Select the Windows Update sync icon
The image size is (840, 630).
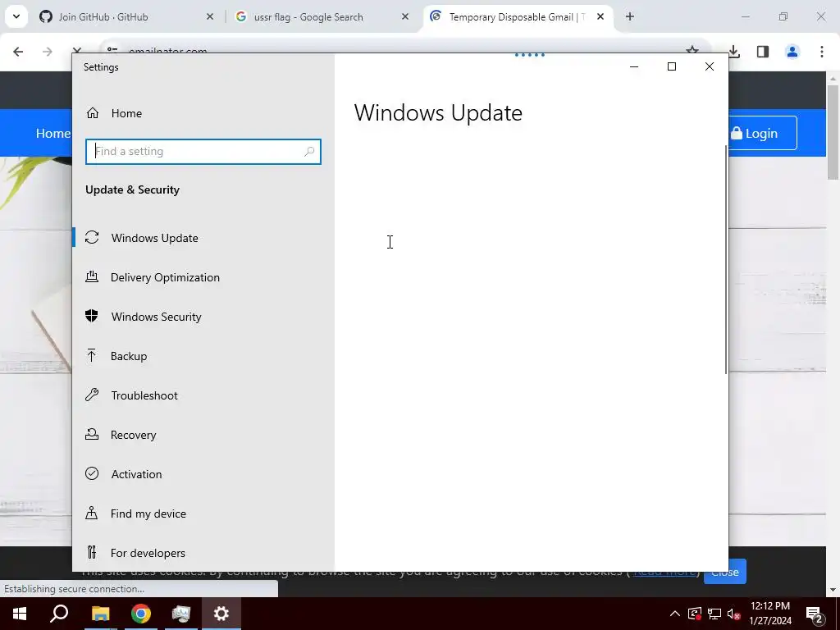pyautogui.click(x=92, y=237)
